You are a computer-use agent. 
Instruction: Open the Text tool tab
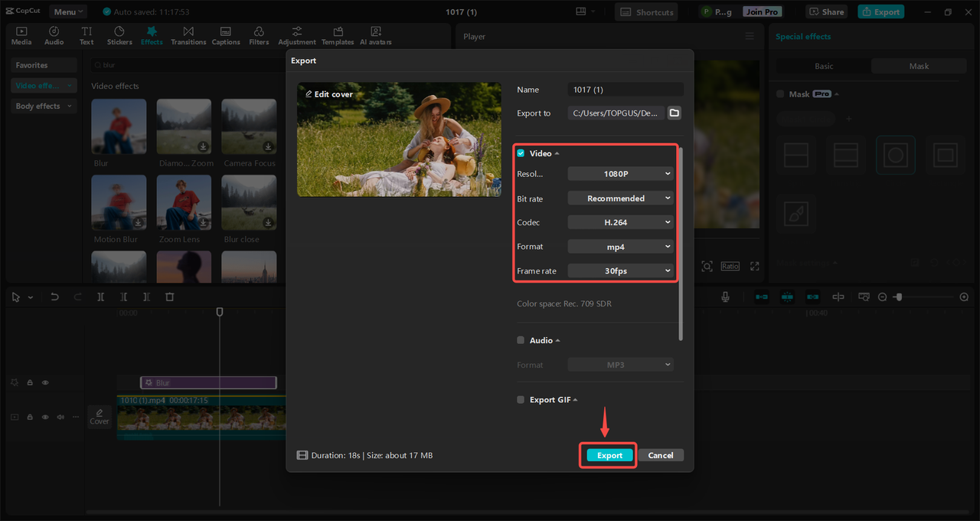pyautogui.click(x=87, y=35)
